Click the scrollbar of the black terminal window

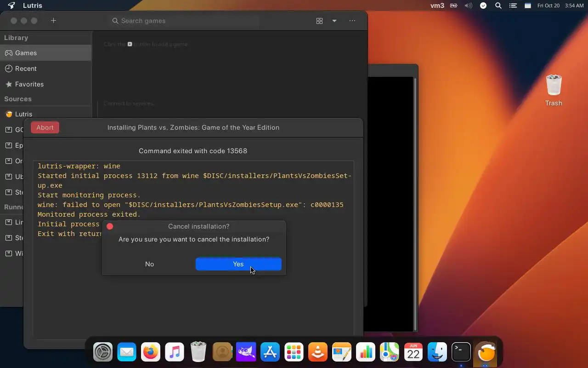click(x=415, y=204)
